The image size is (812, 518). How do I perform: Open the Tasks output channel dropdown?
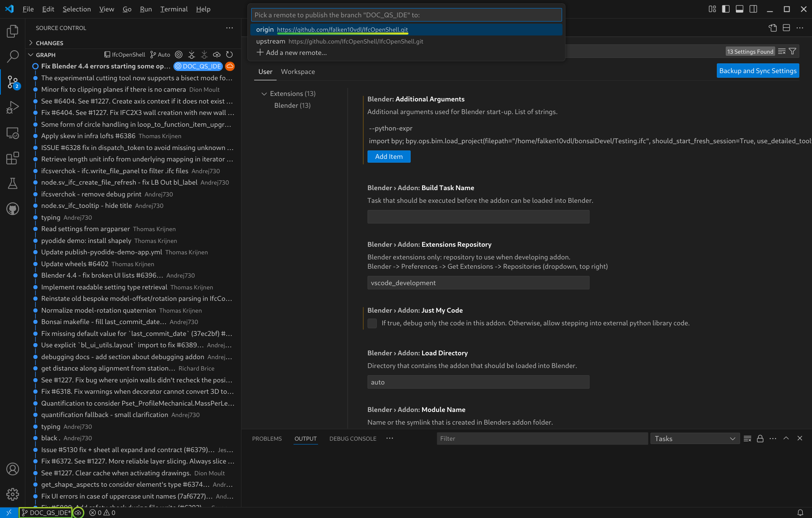coord(695,439)
